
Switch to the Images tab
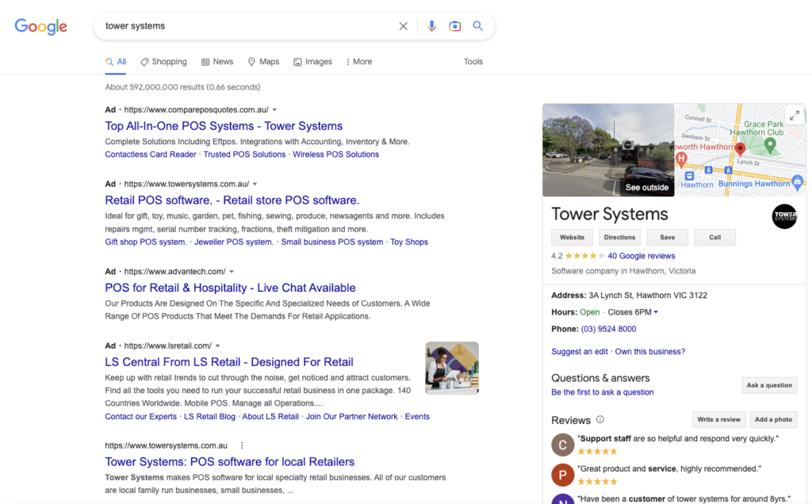coord(312,62)
